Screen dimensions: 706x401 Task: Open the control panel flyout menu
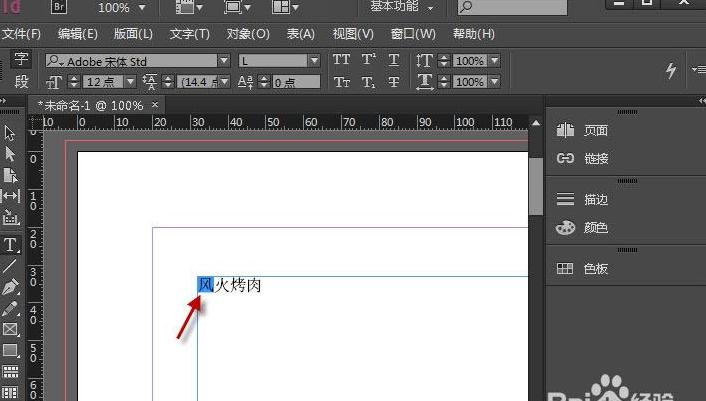click(698, 69)
